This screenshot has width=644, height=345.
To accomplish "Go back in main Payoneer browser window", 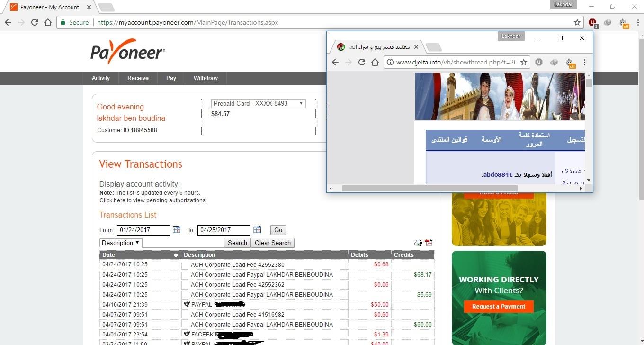I will (8, 22).
